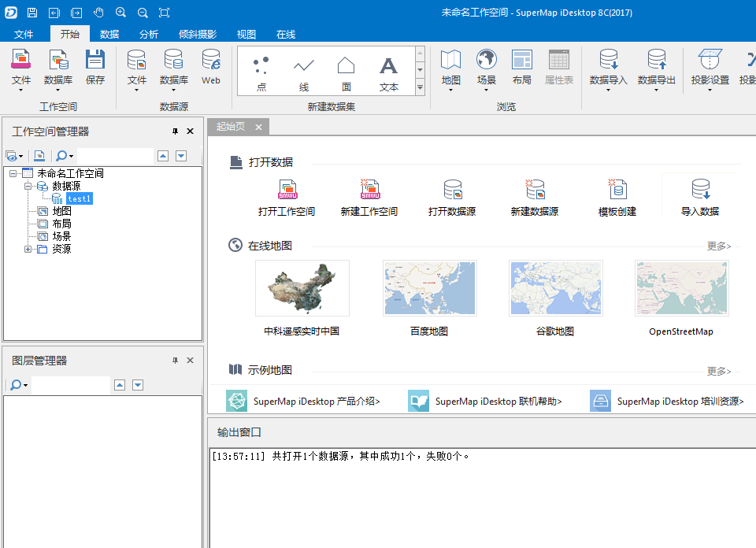The width and height of the screenshot is (756, 548).
Task: Open OpenStreetMap thumbnail
Action: pyautogui.click(x=682, y=288)
